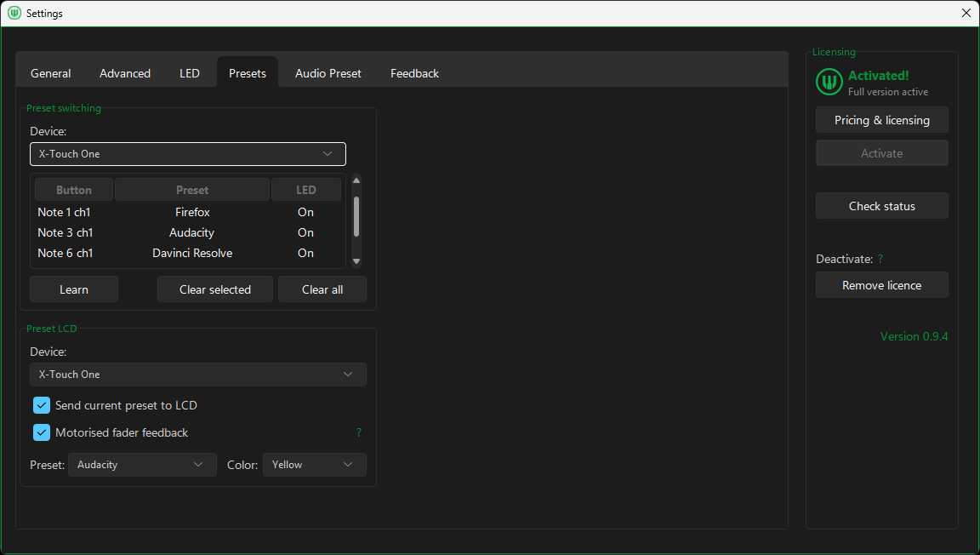Close the Settings window
Viewport: 980px width, 555px height.
pos(966,13)
